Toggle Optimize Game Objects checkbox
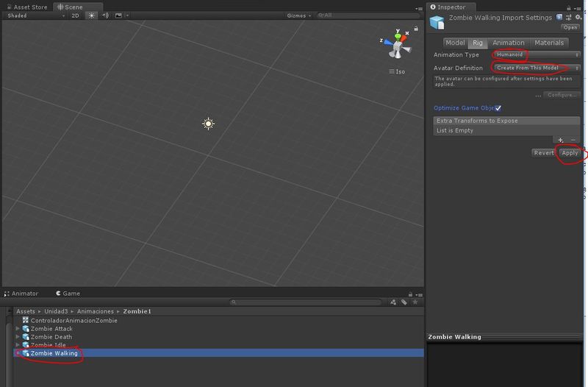The width and height of the screenshot is (588, 387). pyautogui.click(x=498, y=108)
